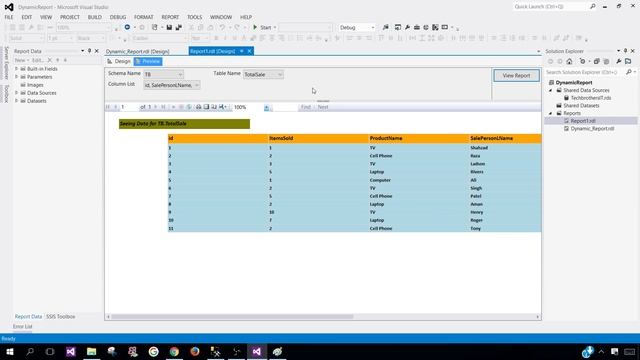The height and width of the screenshot is (360, 640).
Task: Click the View Report button
Action: tap(516, 76)
